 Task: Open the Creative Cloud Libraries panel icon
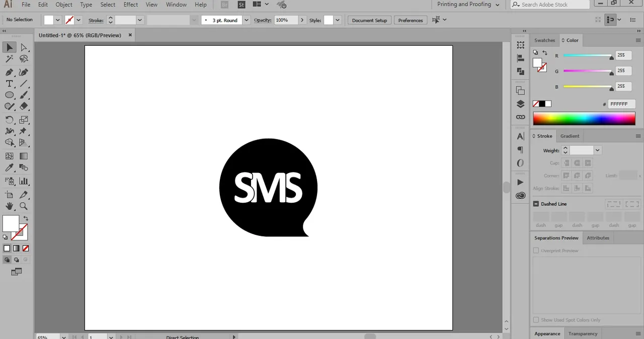click(520, 196)
